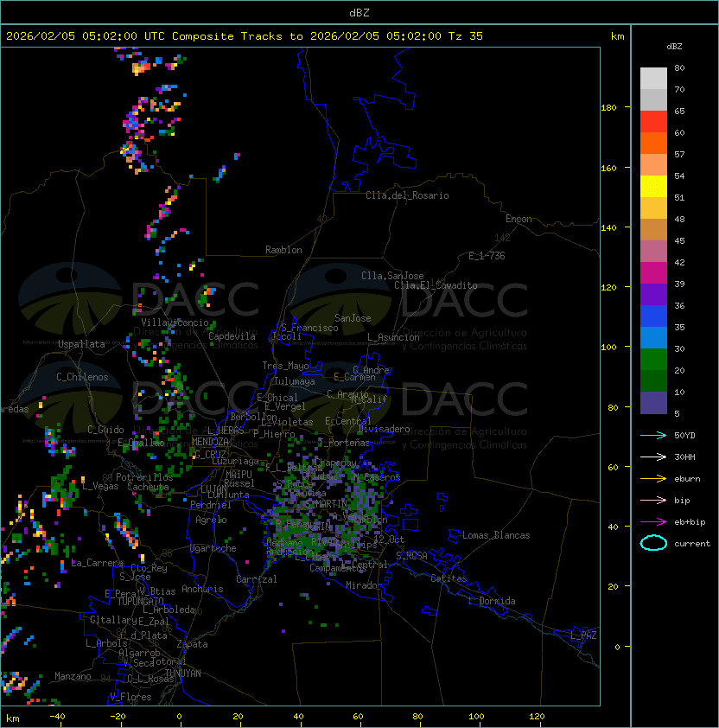Click the pink bip arrow icon
The height and width of the screenshot is (728, 719).
pyautogui.click(x=653, y=500)
